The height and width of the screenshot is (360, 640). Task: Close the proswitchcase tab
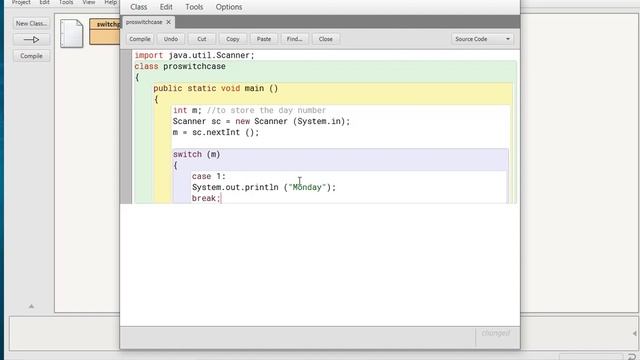pyautogui.click(x=169, y=22)
